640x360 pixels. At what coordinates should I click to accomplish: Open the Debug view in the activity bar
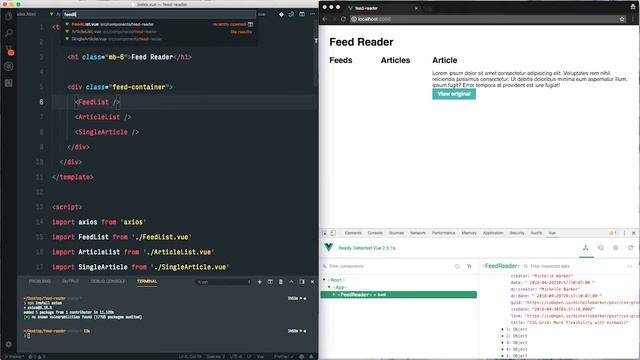click(x=9, y=66)
